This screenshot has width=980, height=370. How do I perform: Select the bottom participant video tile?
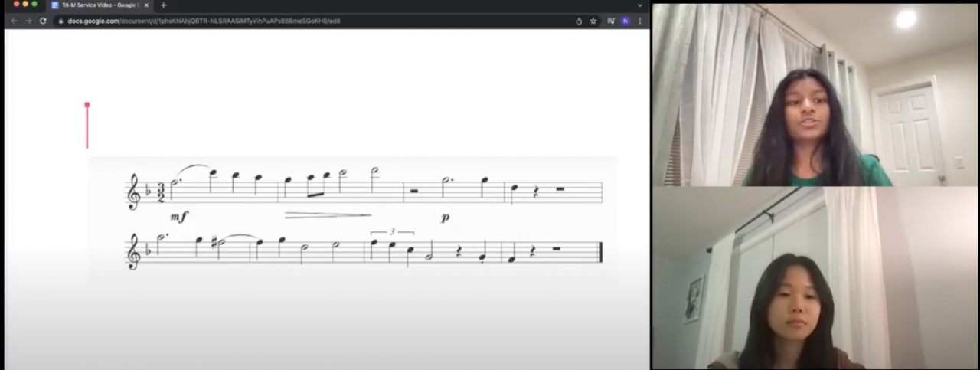tap(815, 278)
